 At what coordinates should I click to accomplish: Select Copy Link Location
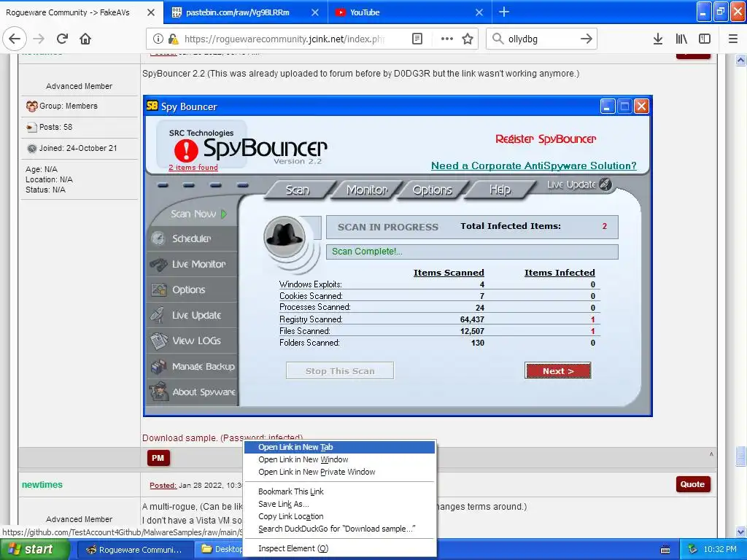tap(339, 516)
